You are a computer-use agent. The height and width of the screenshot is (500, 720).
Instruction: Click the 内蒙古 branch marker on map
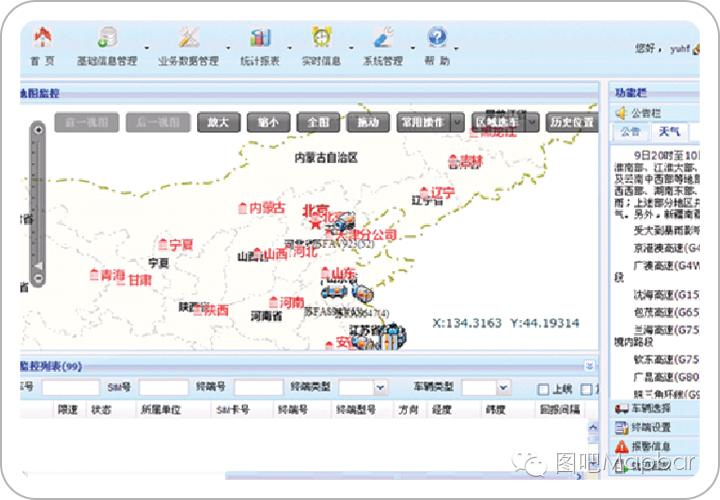click(x=243, y=208)
